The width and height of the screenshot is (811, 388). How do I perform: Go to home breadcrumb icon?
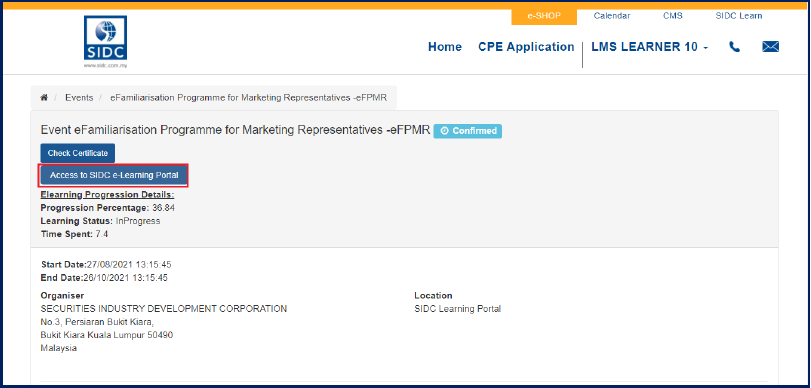tap(44, 98)
